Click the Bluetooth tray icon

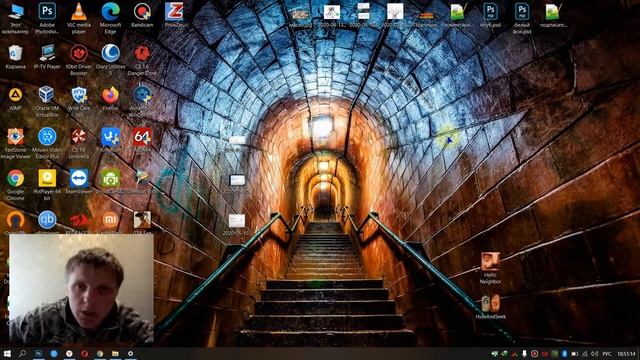click(564, 353)
